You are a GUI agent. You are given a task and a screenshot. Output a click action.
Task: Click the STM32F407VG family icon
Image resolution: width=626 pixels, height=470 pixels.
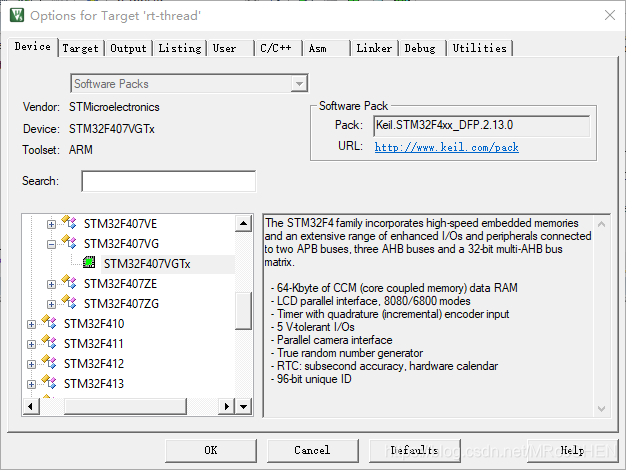[x=69, y=242]
